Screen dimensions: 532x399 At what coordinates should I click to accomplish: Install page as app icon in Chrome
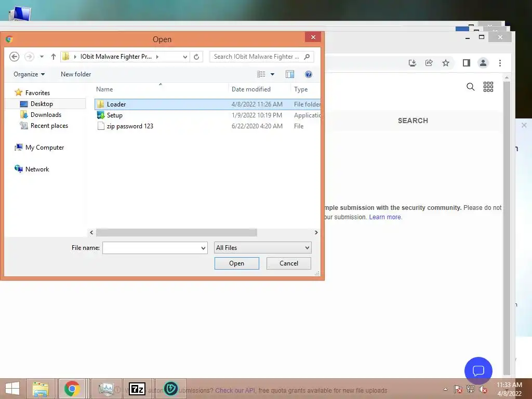pos(412,63)
